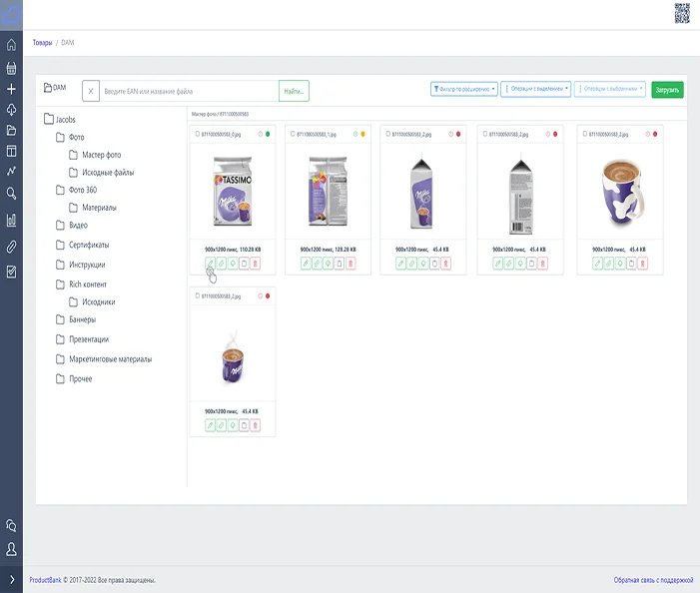Tick the checkbox for file 8711000500583_0.jpg
The width and height of the screenshot is (700, 593).
coord(198,134)
